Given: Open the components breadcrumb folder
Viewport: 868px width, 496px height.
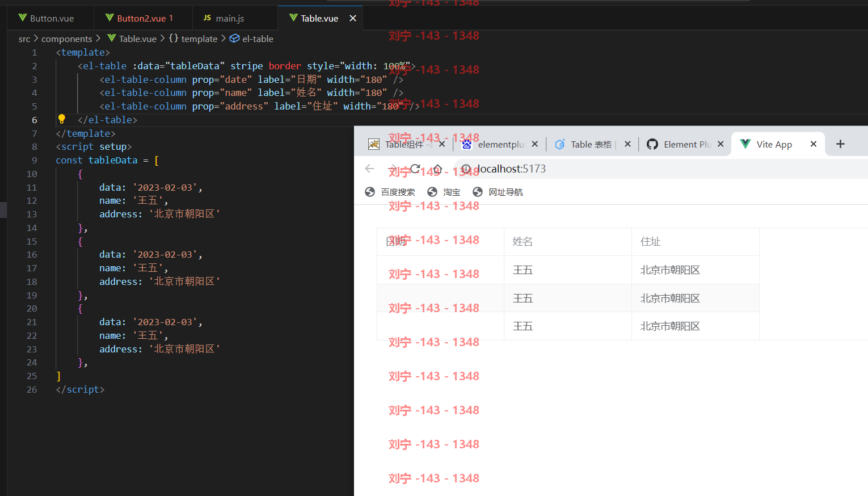Looking at the screenshot, I should pos(66,39).
